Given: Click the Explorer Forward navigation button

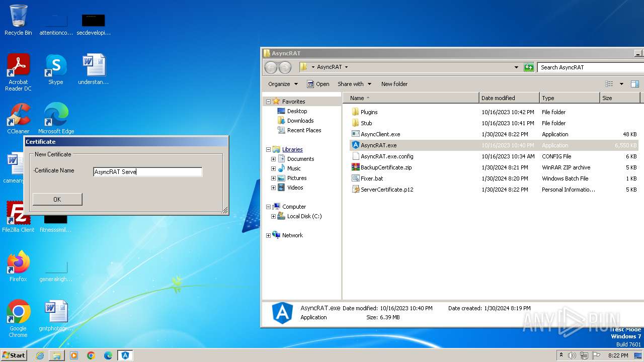Looking at the screenshot, I should click(285, 67).
